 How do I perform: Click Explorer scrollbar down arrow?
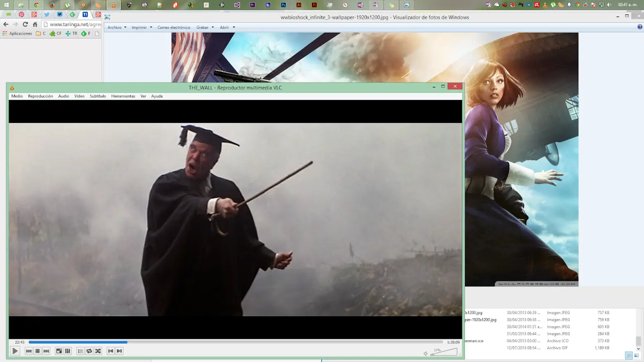638,349
